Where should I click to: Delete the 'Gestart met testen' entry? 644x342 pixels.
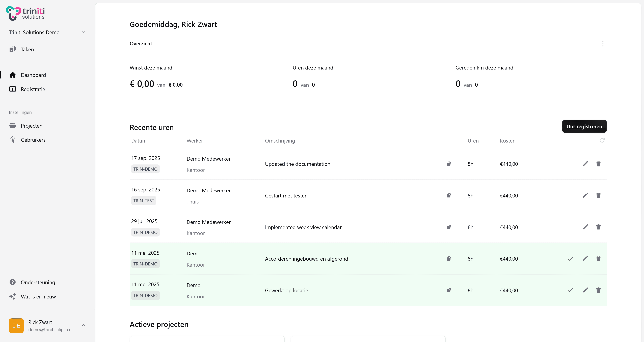tap(599, 195)
